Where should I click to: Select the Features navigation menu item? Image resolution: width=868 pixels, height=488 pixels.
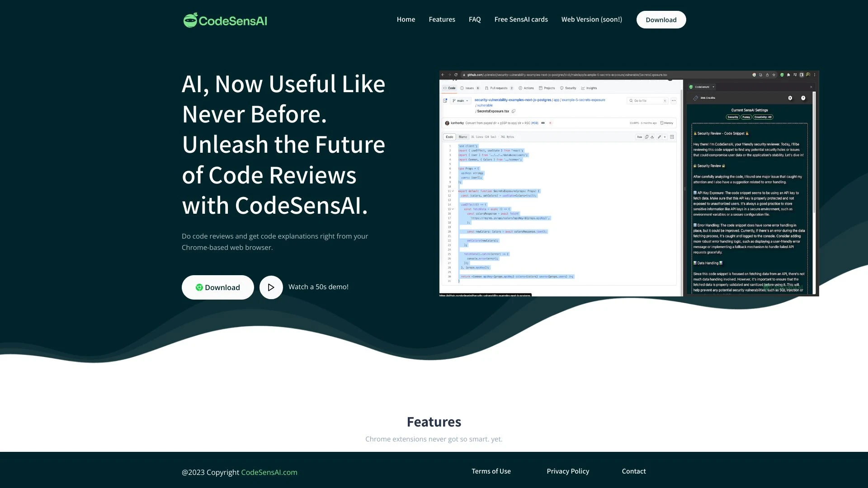tap(442, 19)
